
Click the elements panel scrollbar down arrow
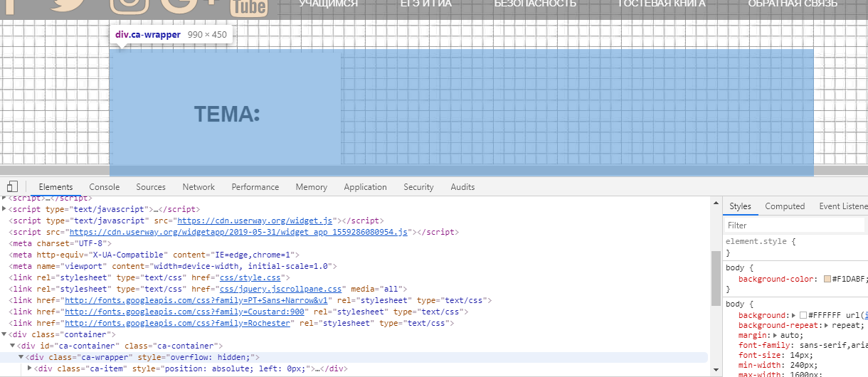click(x=715, y=371)
